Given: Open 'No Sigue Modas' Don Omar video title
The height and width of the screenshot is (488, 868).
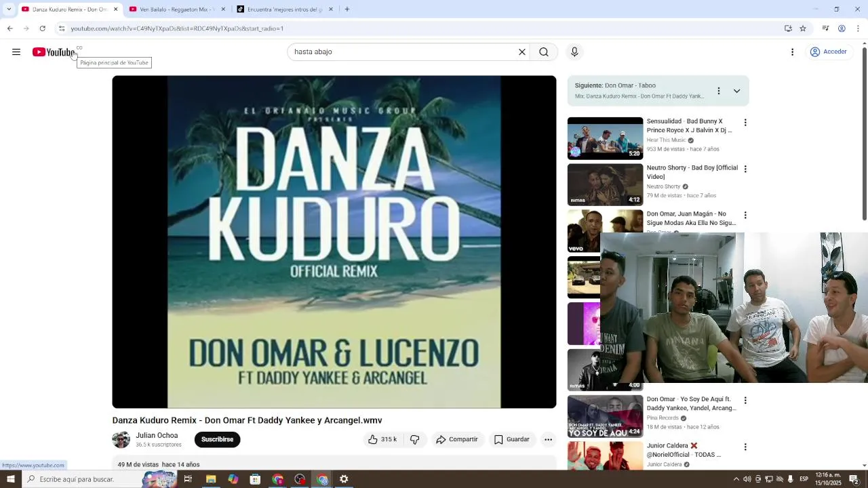Looking at the screenshot, I should [x=691, y=218].
